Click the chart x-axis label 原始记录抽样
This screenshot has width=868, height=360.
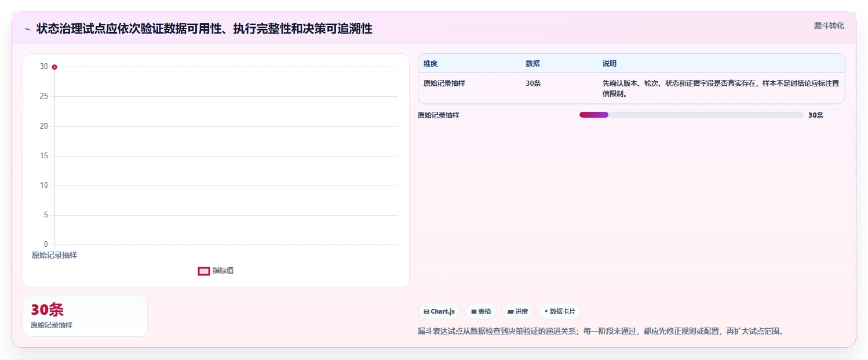click(x=54, y=255)
